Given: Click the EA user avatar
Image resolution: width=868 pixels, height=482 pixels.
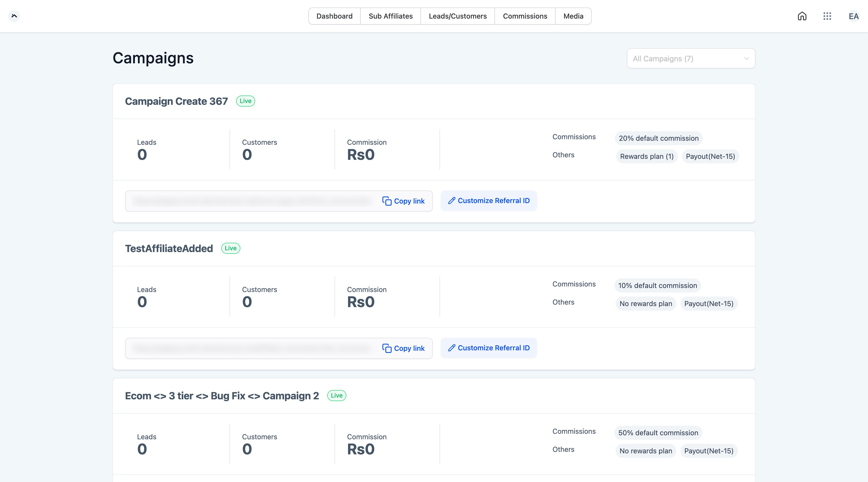Looking at the screenshot, I should 853,16.
